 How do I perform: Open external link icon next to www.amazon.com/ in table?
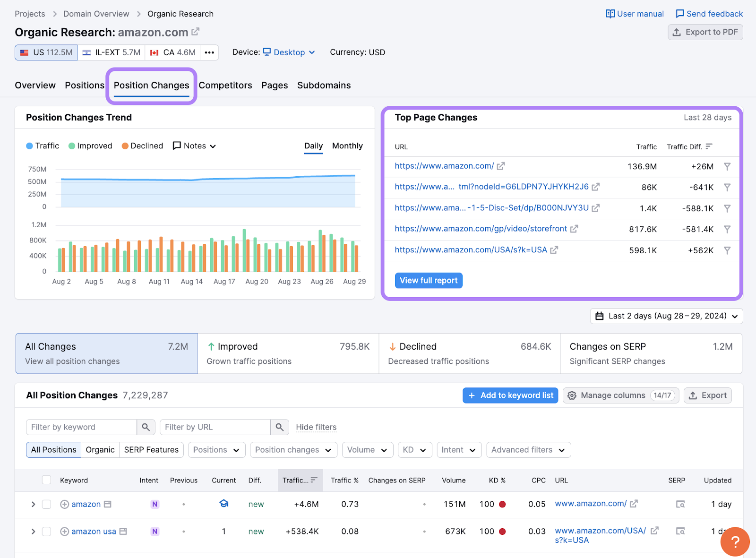tap(634, 504)
